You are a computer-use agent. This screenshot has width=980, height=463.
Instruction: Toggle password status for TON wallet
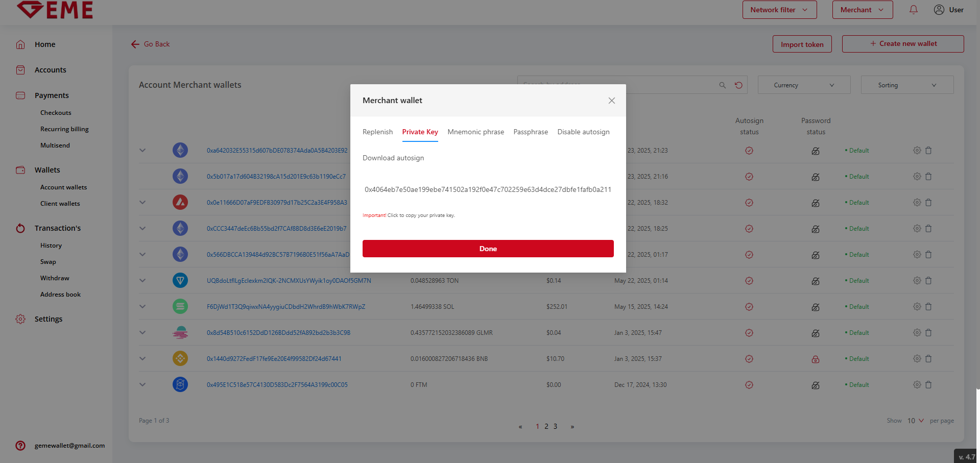click(x=816, y=281)
